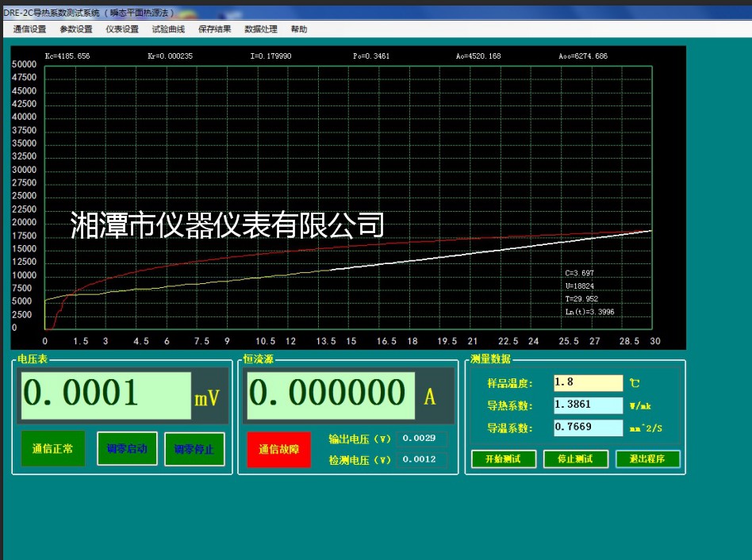Click the green 通信正常 status button
Screen dimensions: 752x560
(52, 449)
